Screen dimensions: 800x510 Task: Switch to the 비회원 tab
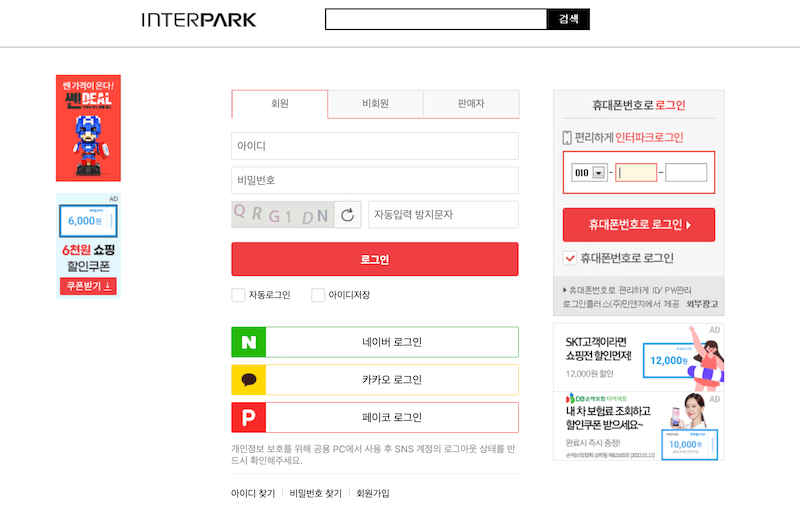tap(375, 104)
